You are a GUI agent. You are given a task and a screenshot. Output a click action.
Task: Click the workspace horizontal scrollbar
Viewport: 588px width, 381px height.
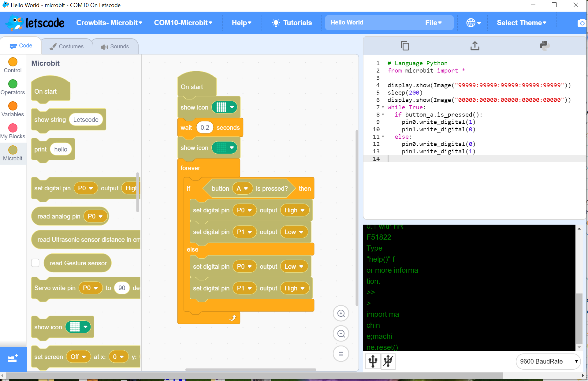tap(251, 370)
